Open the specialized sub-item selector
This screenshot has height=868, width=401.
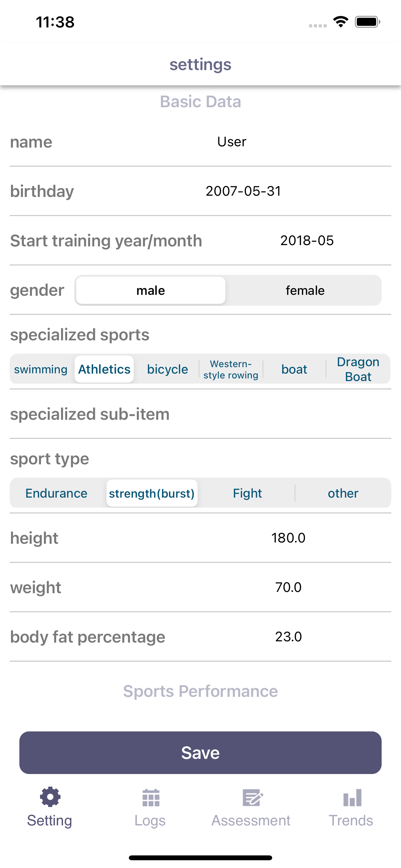tap(200, 414)
